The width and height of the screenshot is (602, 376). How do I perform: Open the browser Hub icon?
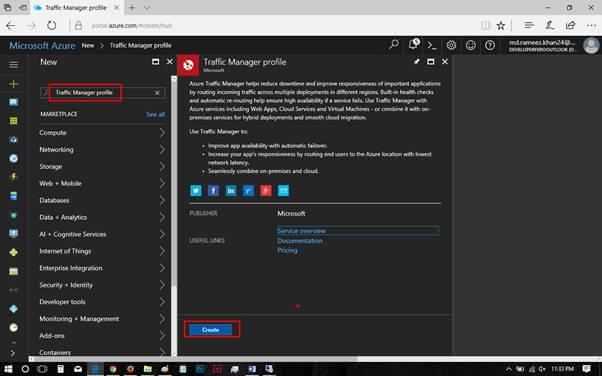[529, 25]
